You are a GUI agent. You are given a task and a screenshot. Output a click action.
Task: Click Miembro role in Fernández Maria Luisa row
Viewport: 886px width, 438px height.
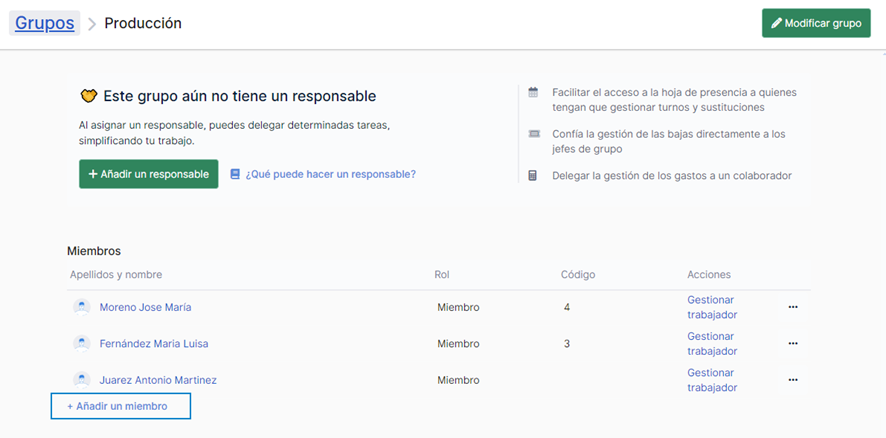tap(458, 344)
